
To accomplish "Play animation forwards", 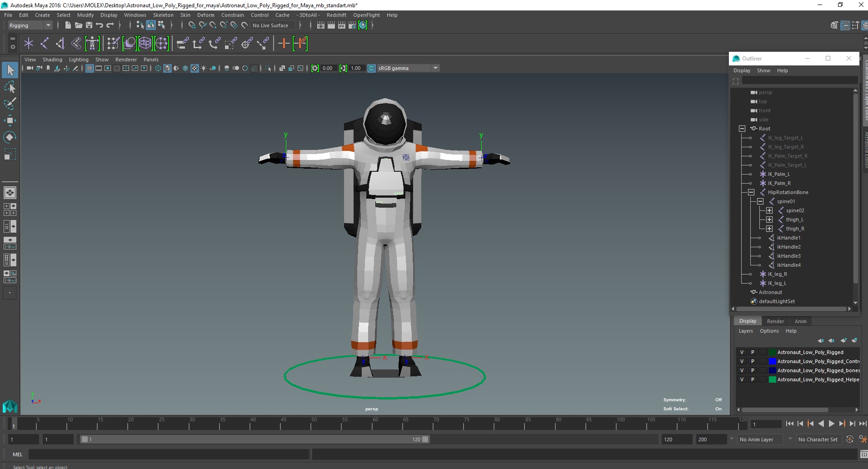I will pyautogui.click(x=832, y=424).
